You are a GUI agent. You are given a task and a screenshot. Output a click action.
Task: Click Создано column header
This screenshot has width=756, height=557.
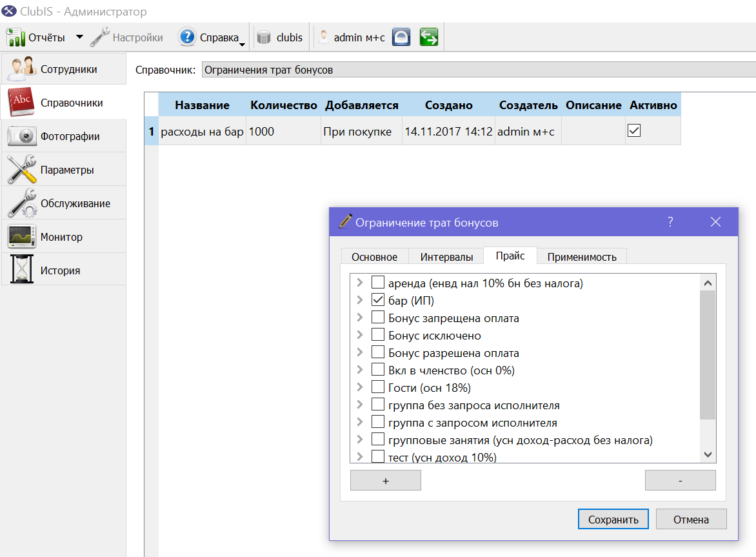448,105
